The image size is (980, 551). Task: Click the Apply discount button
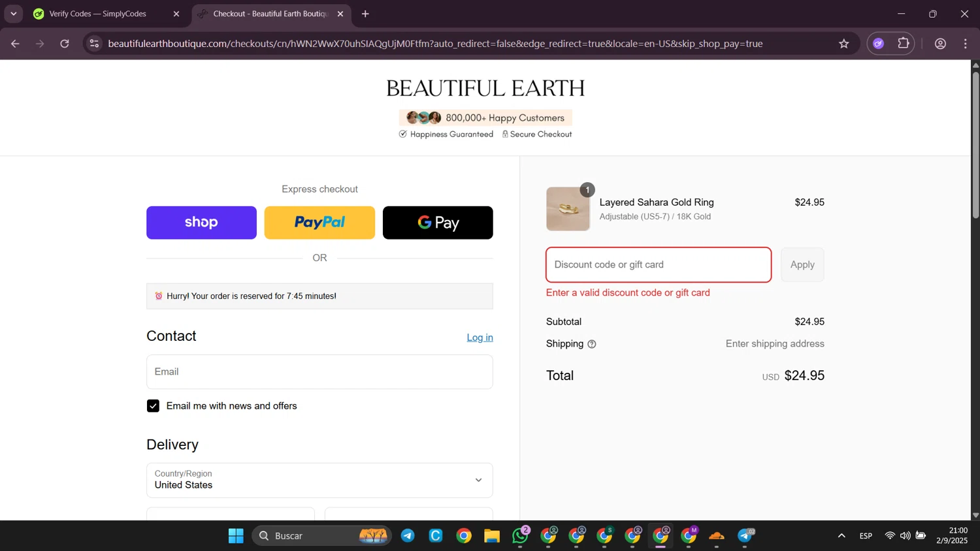802,265
